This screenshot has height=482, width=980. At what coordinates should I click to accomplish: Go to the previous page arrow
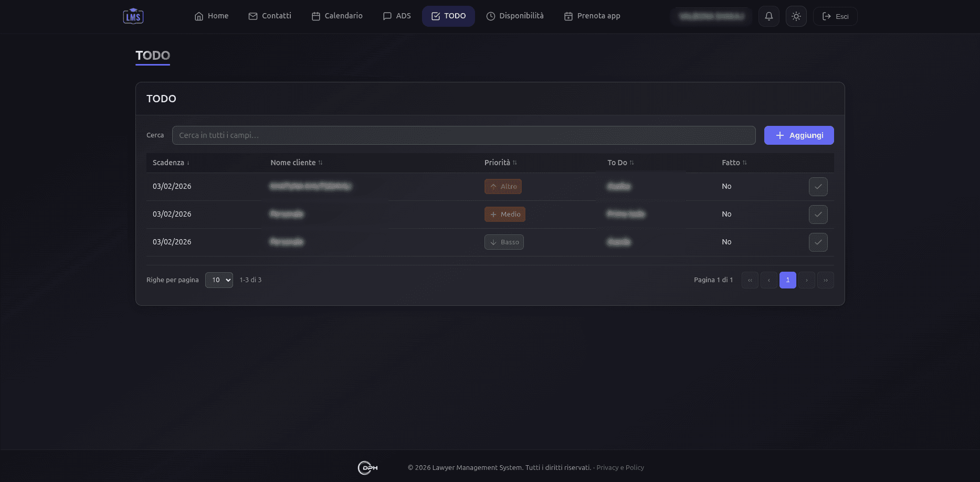point(768,280)
